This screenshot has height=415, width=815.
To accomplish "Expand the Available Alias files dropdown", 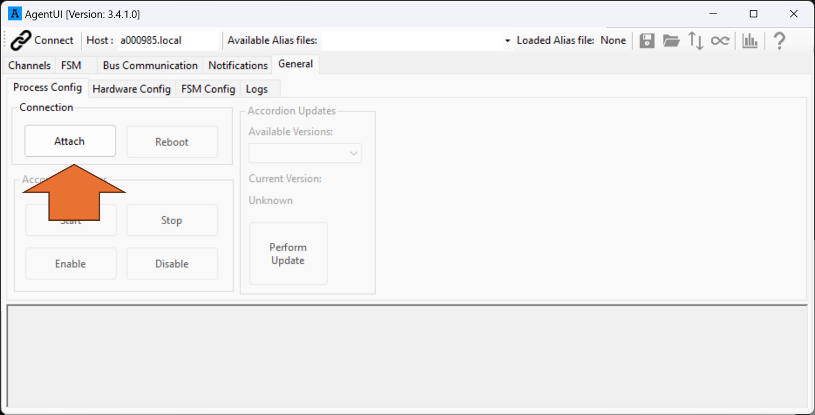I will click(507, 40).
